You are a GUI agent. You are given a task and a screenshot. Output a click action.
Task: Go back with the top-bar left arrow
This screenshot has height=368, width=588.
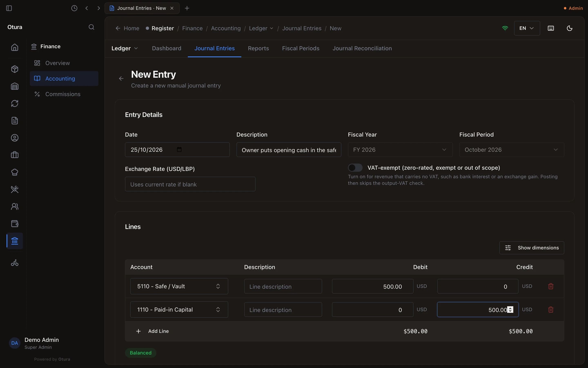87,8
